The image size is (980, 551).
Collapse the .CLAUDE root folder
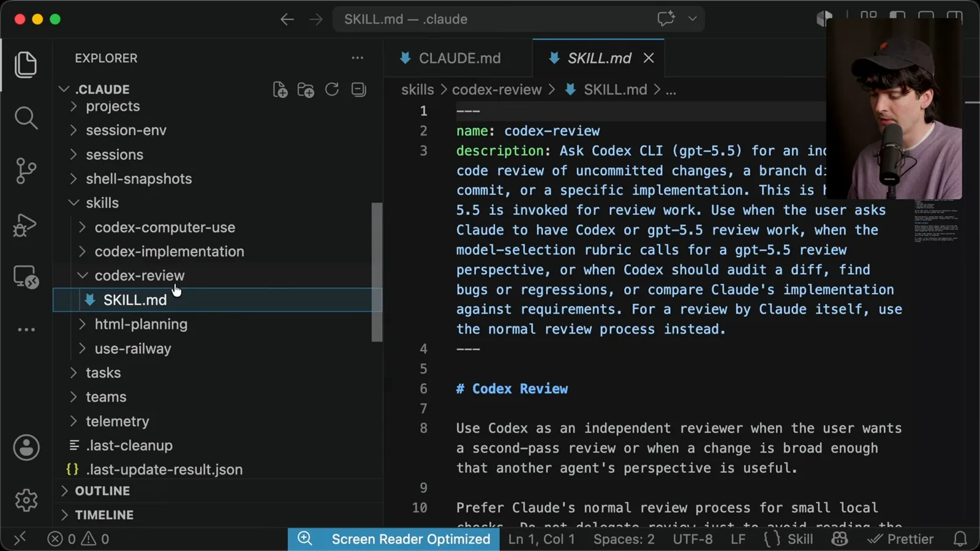tap(64, 89)
